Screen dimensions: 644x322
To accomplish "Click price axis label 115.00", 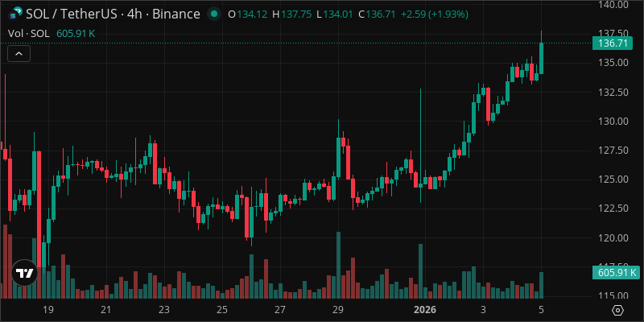I will 613,295.
